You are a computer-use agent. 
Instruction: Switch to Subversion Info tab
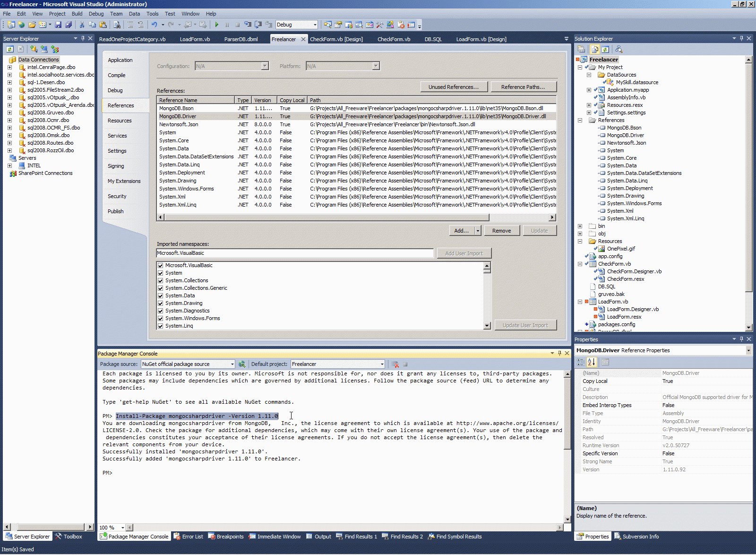636,537
